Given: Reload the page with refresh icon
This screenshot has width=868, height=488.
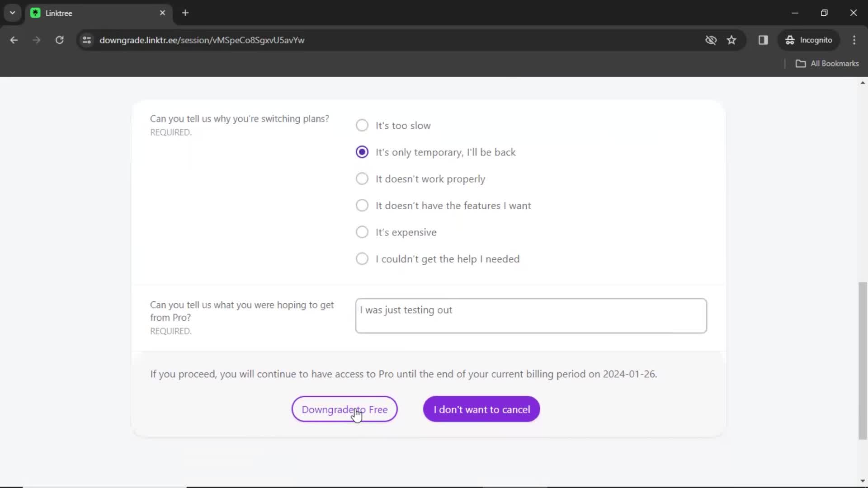Looking at the screenshot, I should pos(59,40).
